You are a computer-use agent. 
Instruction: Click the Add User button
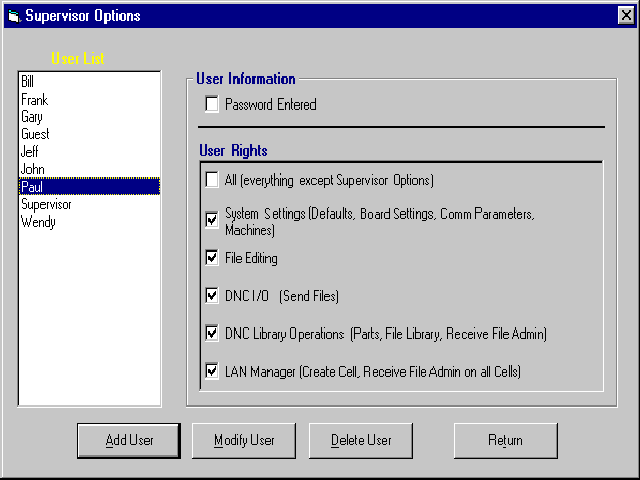(x=129, y=440)
